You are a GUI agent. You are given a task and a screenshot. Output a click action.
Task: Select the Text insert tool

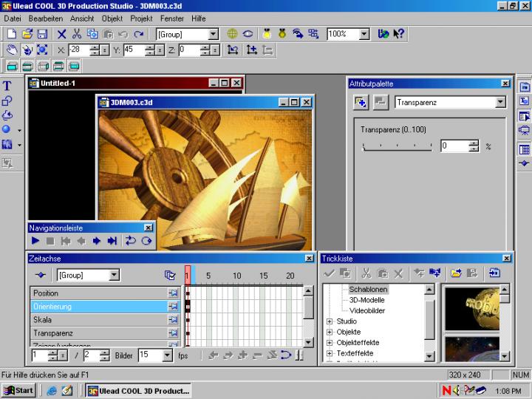tap(7, 86)
